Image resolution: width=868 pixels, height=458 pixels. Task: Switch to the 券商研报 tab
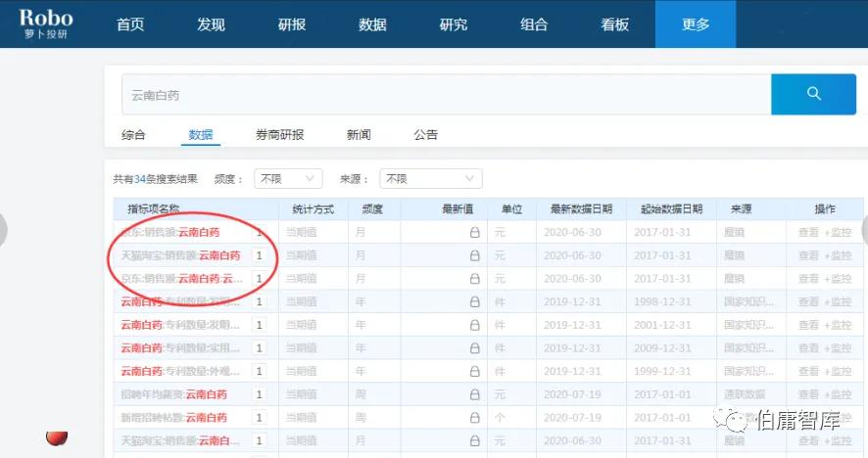coord(279,134)
